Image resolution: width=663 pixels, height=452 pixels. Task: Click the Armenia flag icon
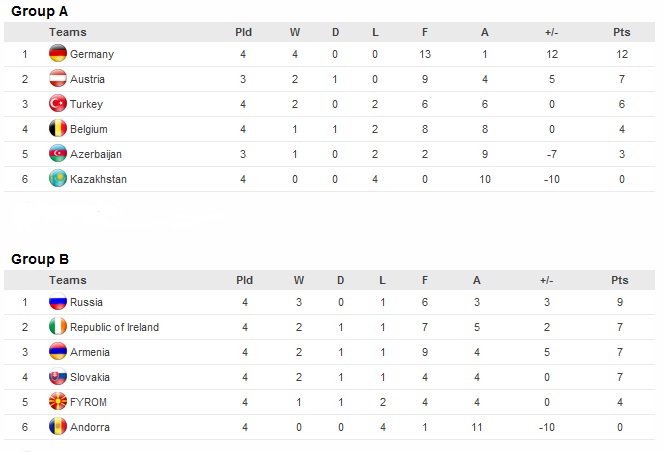(58, 351)
